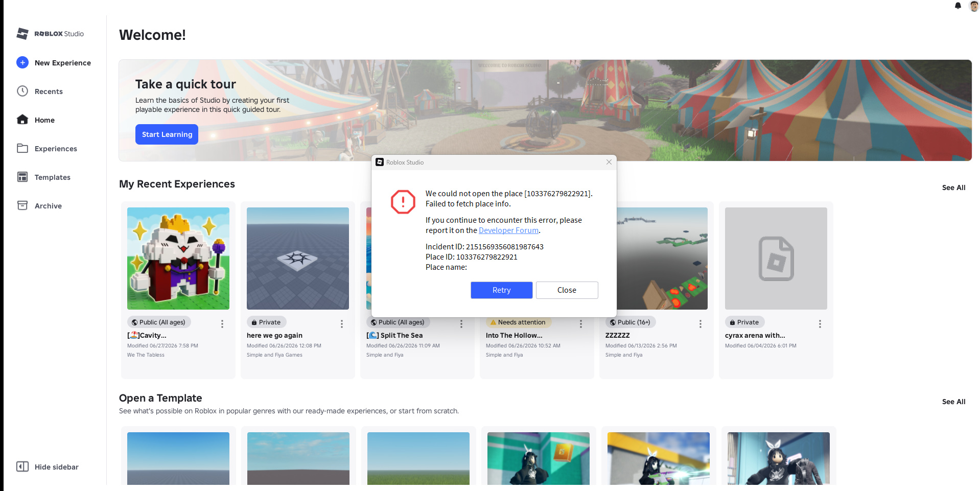Viewport: 980px width, 491px height.
Task: Click the Hide sidebar panel icon
Action: (22, 466)
